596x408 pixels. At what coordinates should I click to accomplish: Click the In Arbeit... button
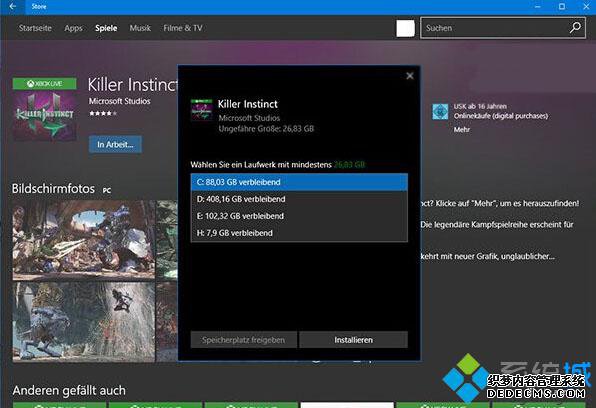[115, 144]
